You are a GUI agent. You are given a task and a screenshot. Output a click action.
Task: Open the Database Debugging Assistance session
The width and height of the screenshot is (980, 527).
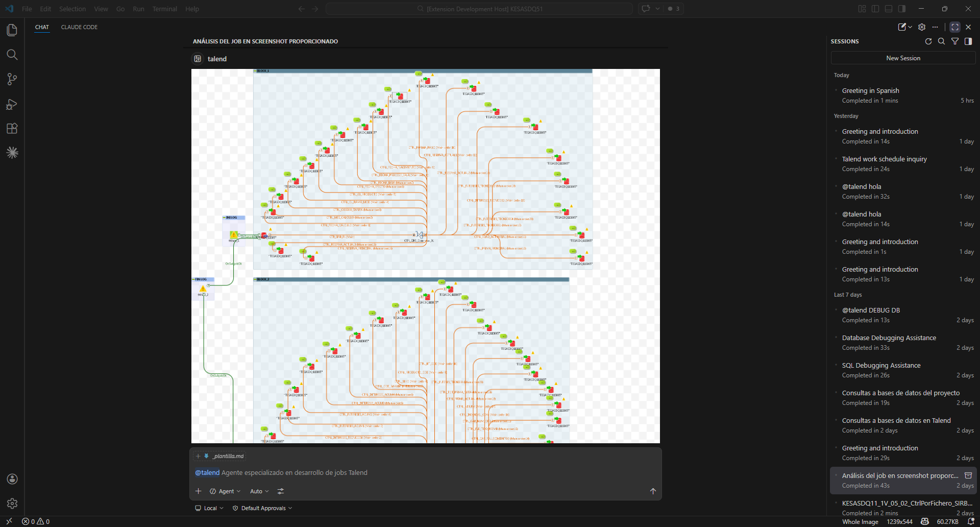[903, 343]
